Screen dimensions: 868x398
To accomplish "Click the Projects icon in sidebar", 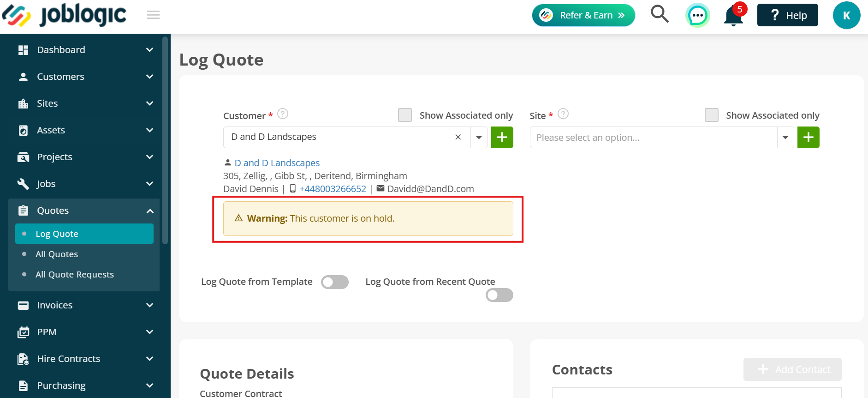I will (23, 157).
